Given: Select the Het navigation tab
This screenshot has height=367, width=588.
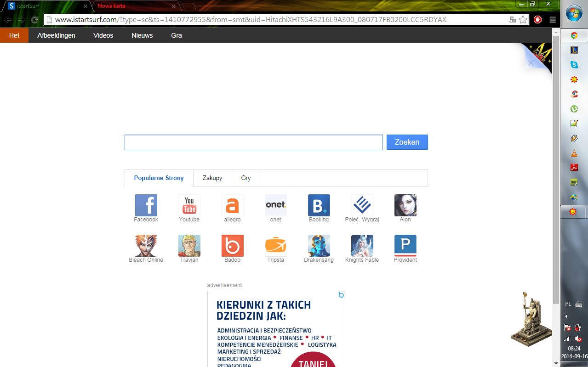Looking at the screenshot, I should pyautogui.click(x=14, y=35).
